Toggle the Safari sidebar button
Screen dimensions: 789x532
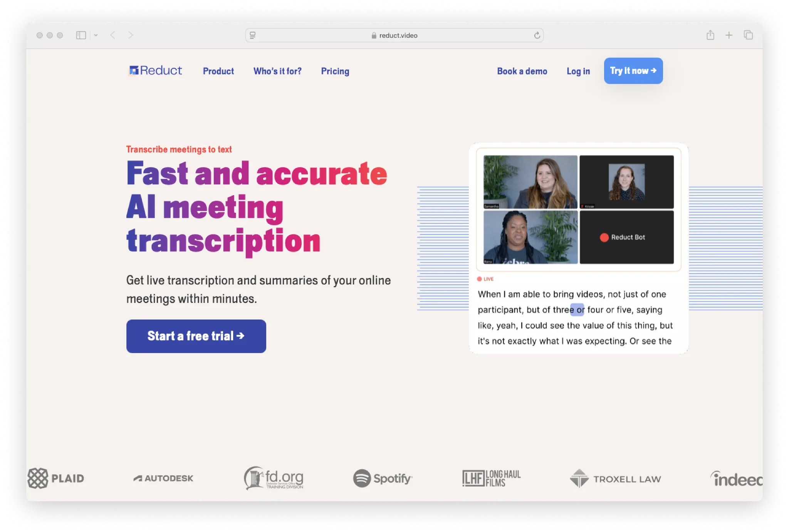[81, 35]
